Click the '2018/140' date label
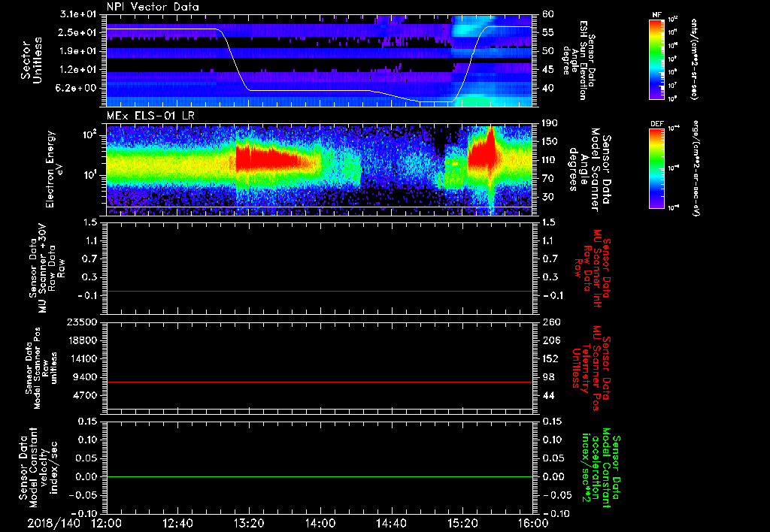The height and width of the screenshot is (532, 770). pos(53,523)
